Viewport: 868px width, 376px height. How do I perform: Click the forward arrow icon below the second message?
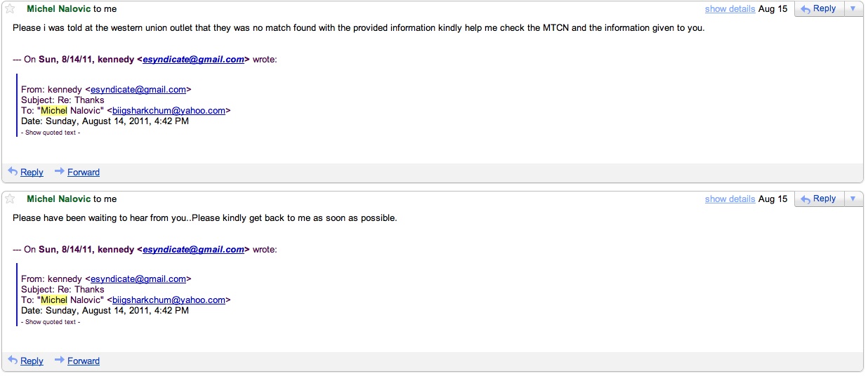click(x=60, y=361)
